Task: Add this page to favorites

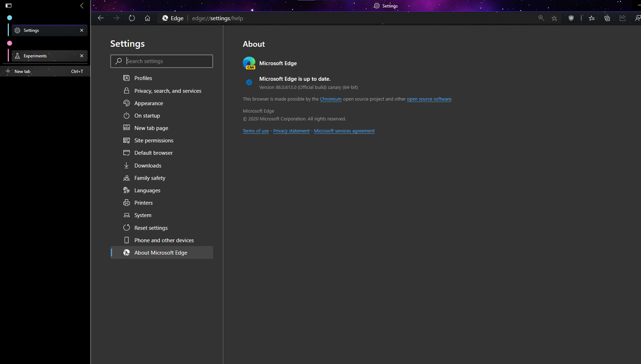Action: coord(554,18)
